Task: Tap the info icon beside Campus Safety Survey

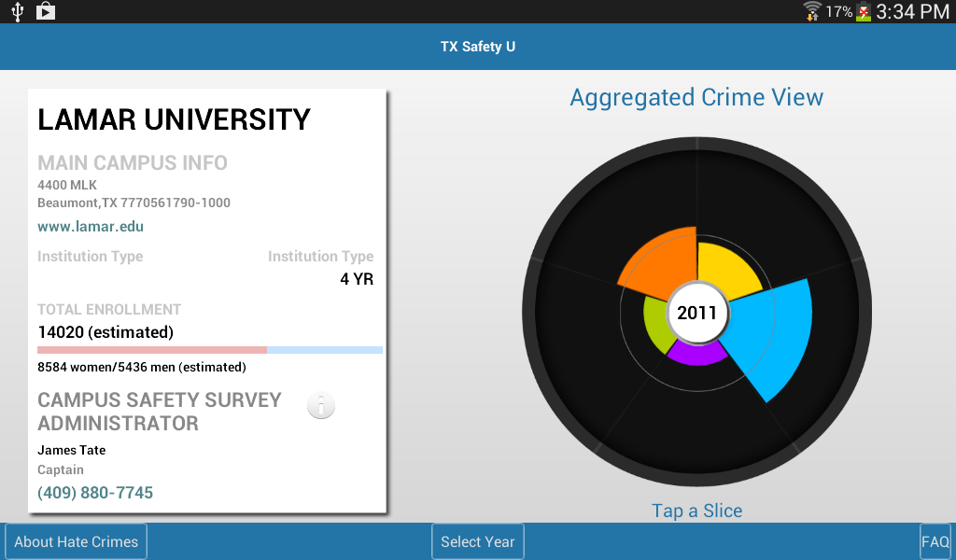Action: pyautogui.click(x=321, y=405)
